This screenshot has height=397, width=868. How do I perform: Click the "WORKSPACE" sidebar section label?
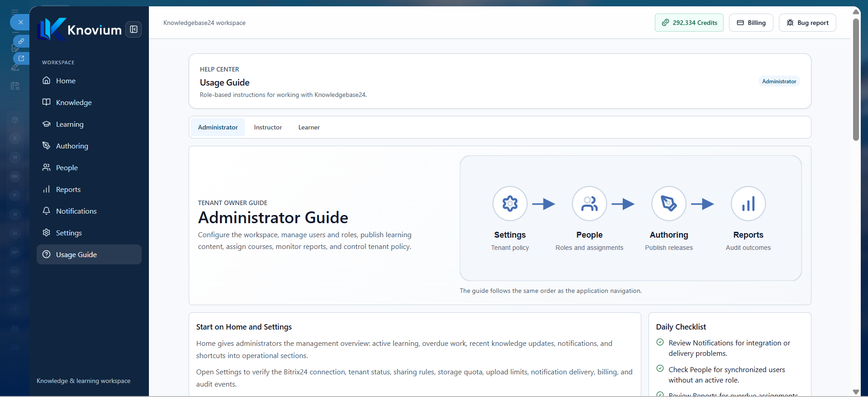pos(58,62)
